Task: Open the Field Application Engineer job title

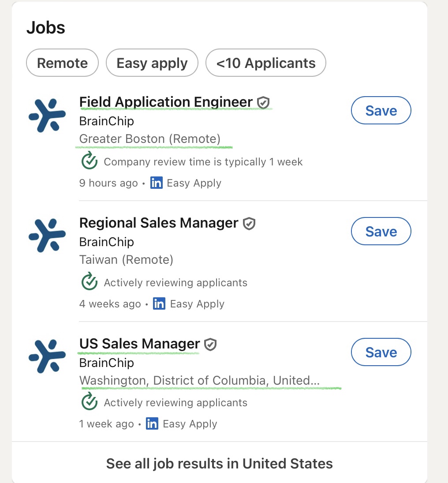Action: point(166,102)
